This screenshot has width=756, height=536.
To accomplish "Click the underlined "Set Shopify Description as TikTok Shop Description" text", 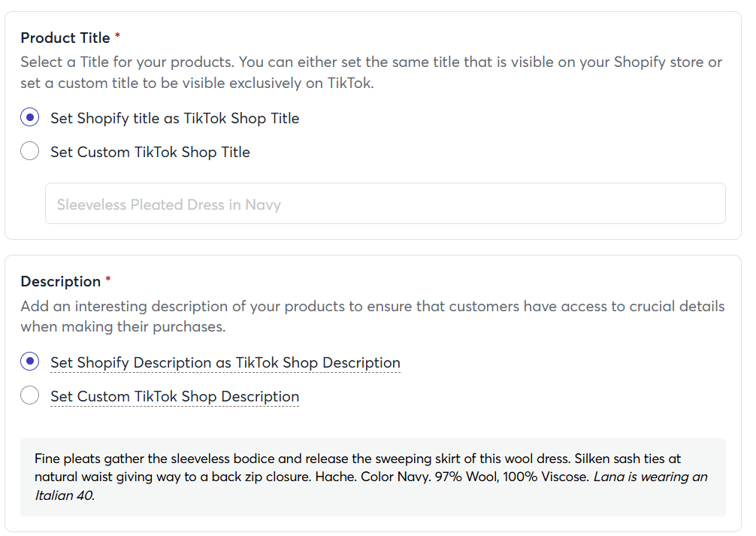I will tap(225, 362).
